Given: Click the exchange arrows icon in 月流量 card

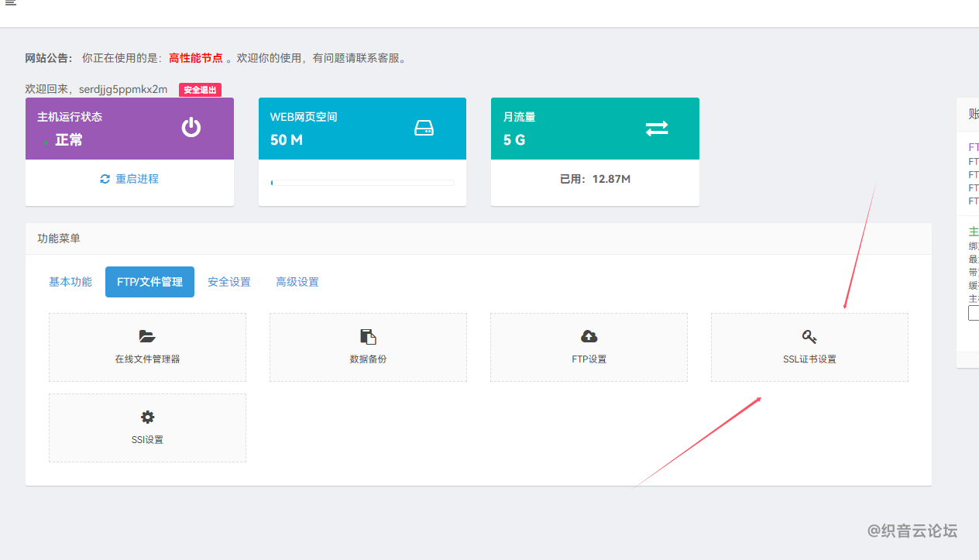Looking at the screenshot, I should coord(656,129).
